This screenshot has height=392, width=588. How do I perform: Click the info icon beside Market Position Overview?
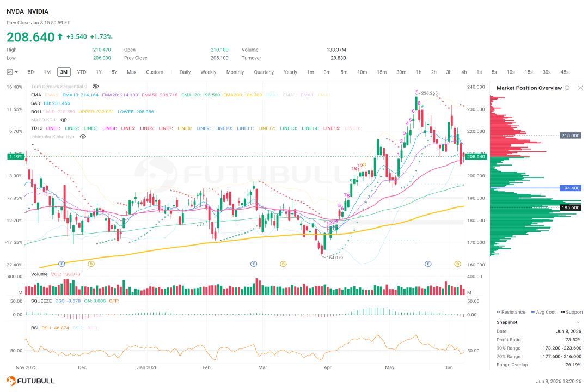(x=567, y=88)
